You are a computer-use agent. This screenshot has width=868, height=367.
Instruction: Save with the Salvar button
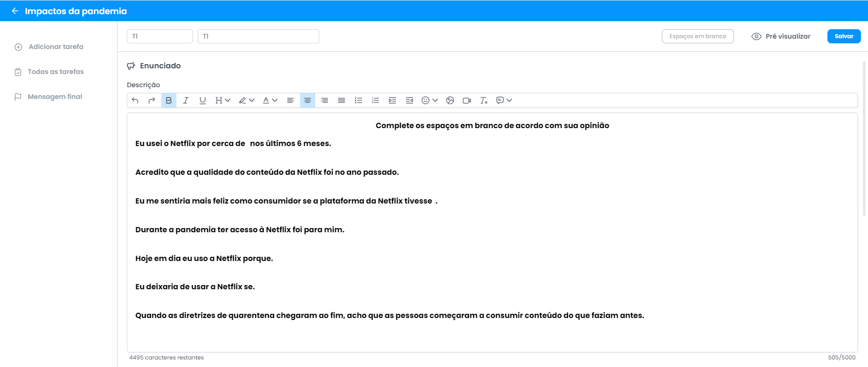(x=844, y=36)
